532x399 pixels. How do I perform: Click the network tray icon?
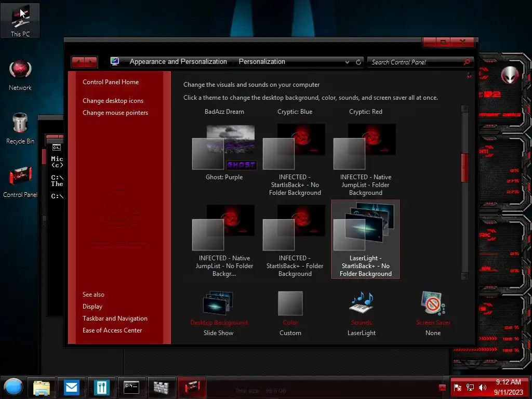(x=470, y=388)
